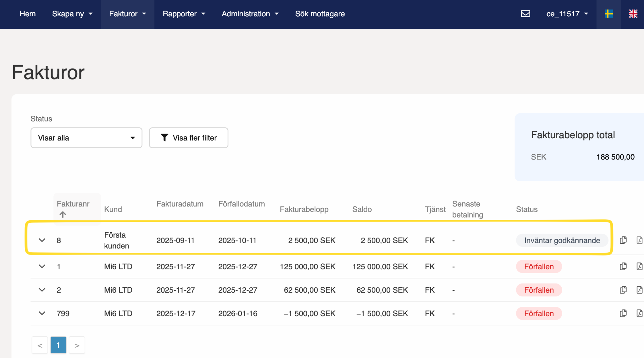Switch language via UK flag
Screen dimensions: 644x358
(x=633, y=14)
